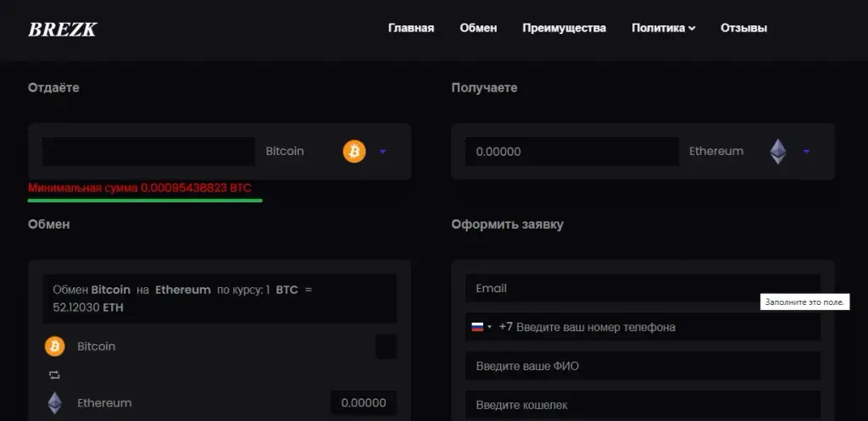Viewport: 868px width, 421px height.
Task: Open the Преимущества page link
Action: point(564,28)
